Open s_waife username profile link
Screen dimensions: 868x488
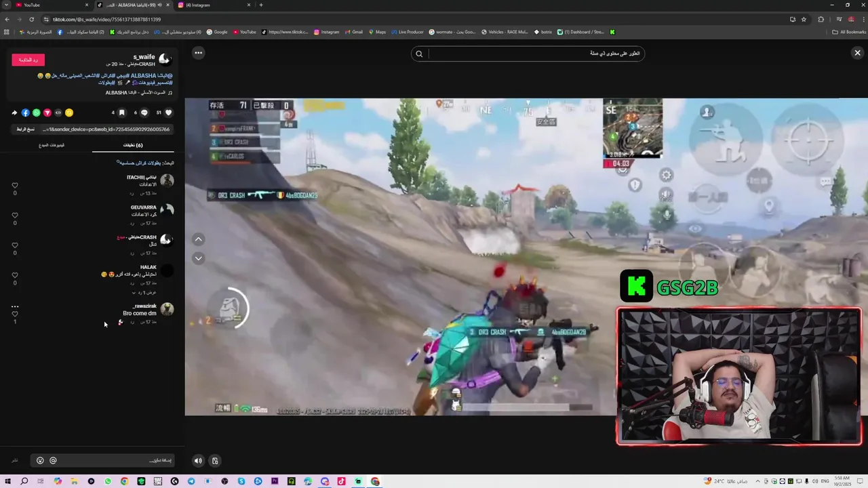tap(144, 57)
